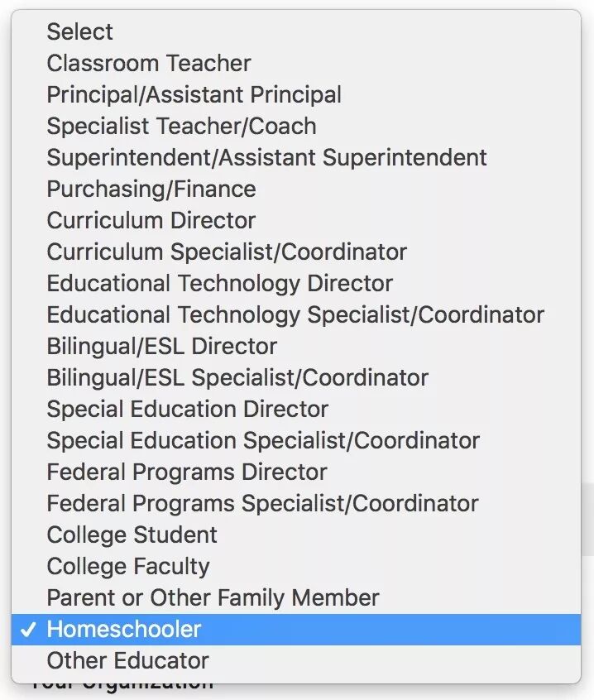
Task: Pick Parent or Other Family Member
Action: (x=213, y=597)
